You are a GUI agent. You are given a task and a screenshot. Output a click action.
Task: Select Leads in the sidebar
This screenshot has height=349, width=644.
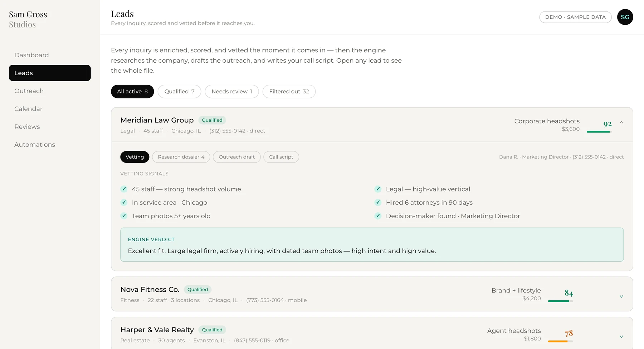click(x=50, y=73)
